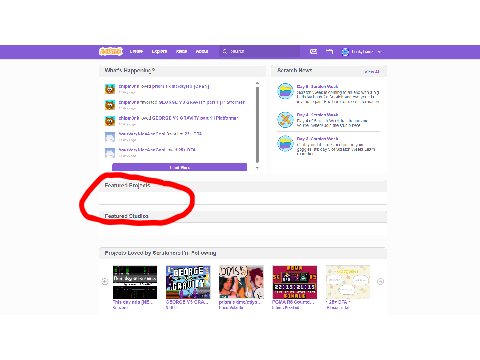Open the My Stuff folder icon

(329, 51)
